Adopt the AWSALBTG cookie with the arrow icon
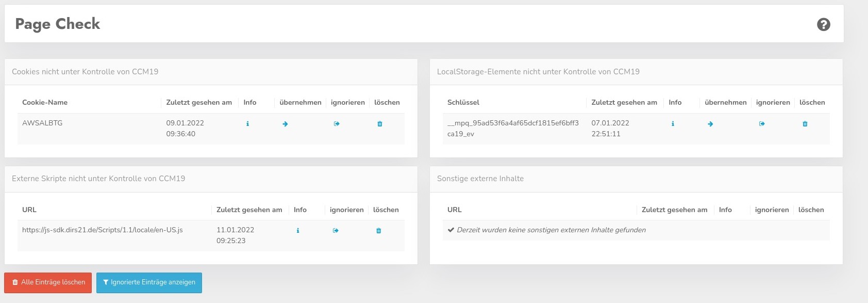 point(285,124)
